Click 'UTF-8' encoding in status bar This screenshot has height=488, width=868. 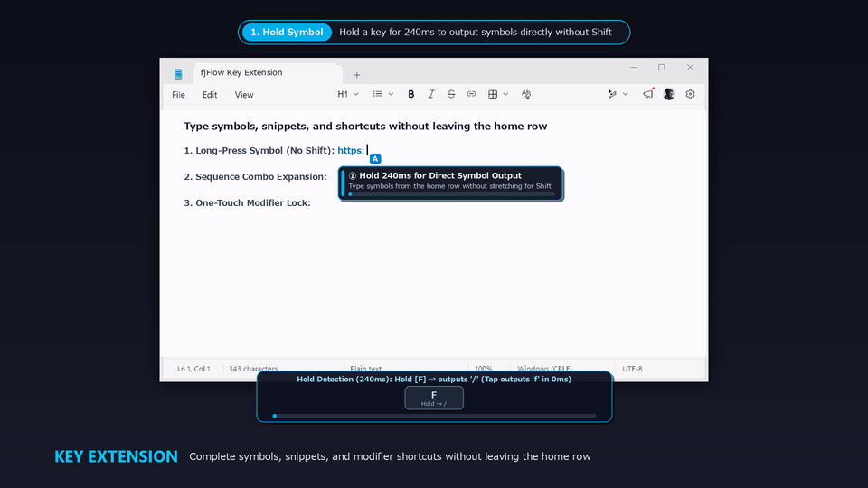pos(632,369)
